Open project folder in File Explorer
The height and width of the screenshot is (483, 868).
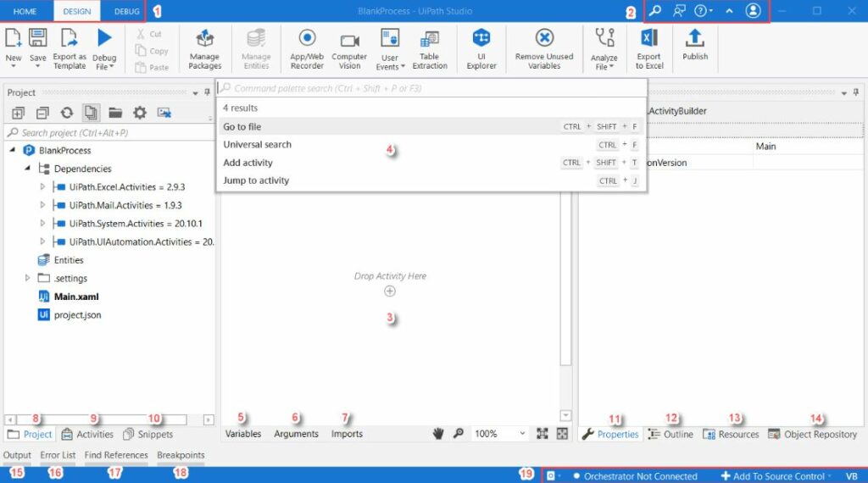click(115, 113)
